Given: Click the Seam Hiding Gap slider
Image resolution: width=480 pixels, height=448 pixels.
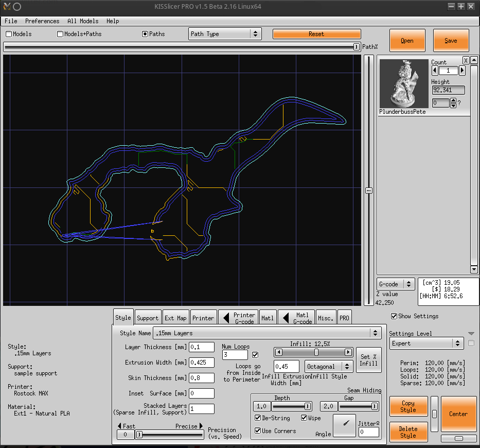Looking at the screenshot, I should pyautogui.click(x=359, y=406).
